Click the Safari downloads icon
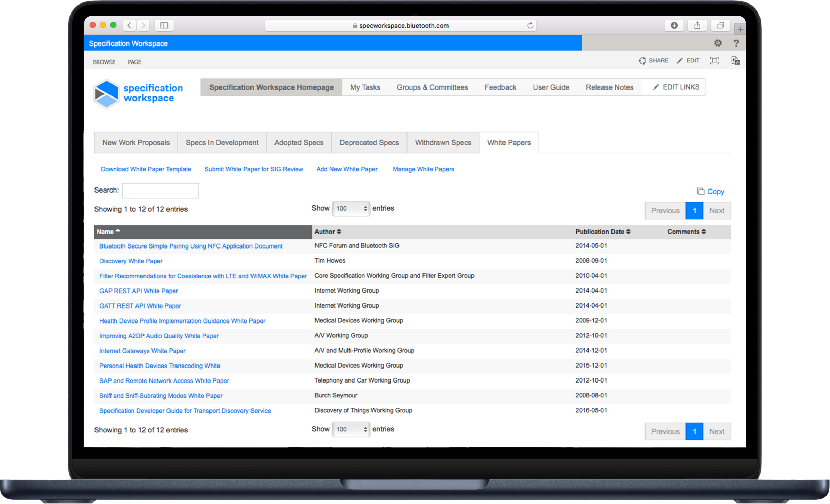The image size is (830, 504). coord(674,25)
